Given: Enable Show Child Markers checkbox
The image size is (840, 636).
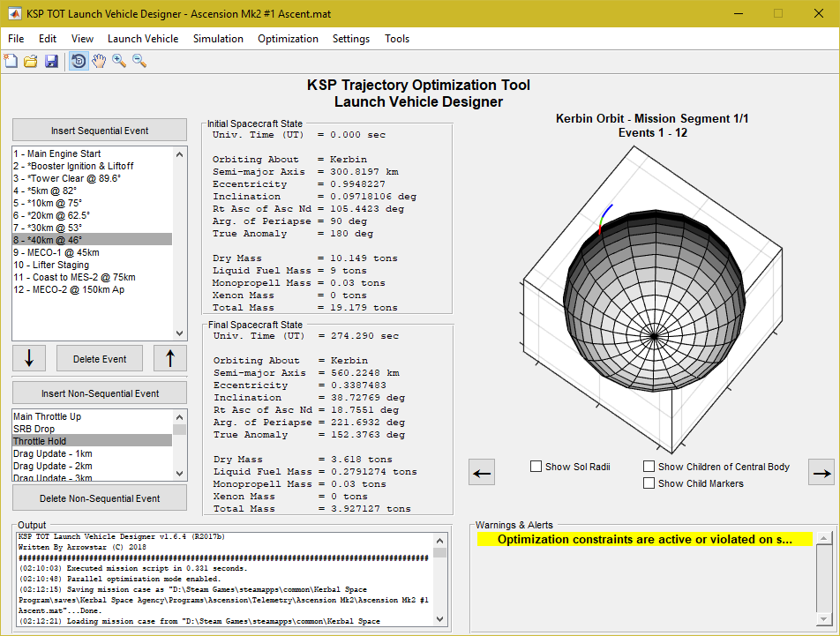Looking at the screenshot, I should pyautogui.click(x=649, y=483).
